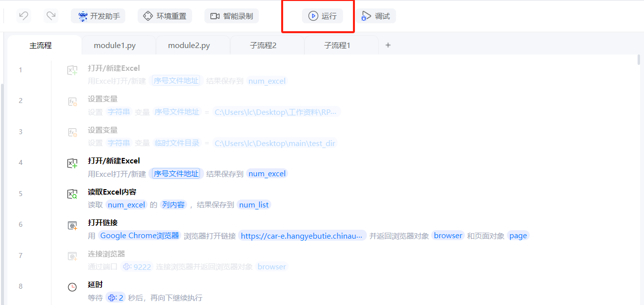Click the redo arrow icon
This screenshot has height=305, width=644.
tap(50, 16)
